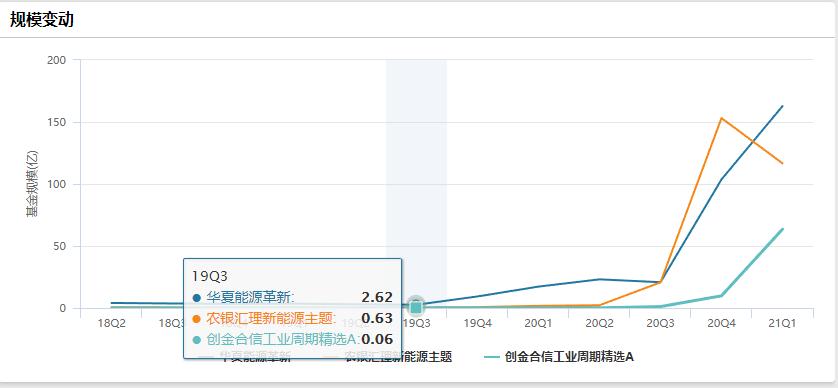Click the 19Q3 heading in the tooltip
This screenshot has width=838, height=388.
coord(210,276)
